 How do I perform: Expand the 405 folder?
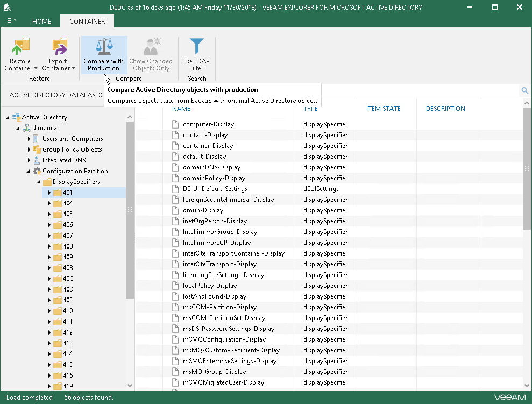click(x=49, y=214)
